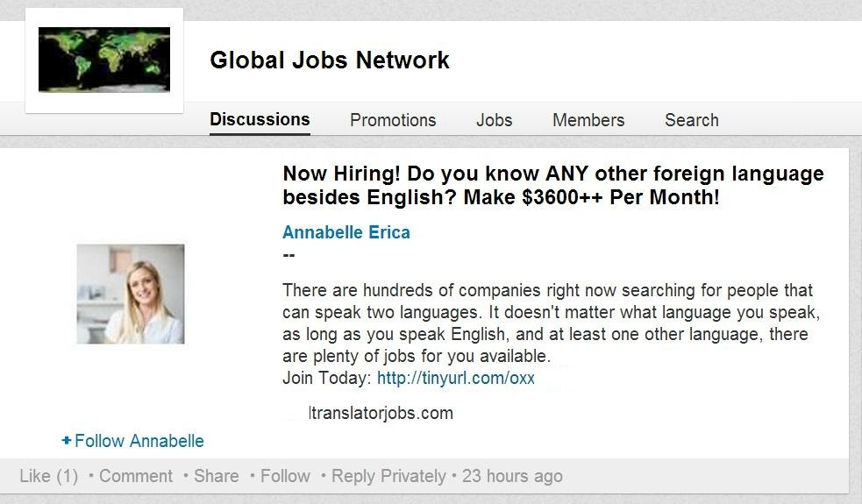Click the Annabelle Erica author name
The image size is (862, 504).
[346, 232]
